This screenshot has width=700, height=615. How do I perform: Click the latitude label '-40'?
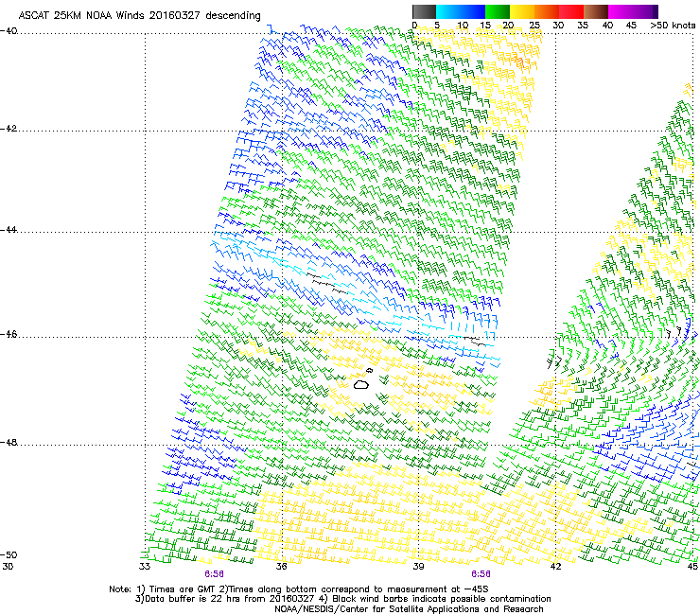tap(9, 31)
